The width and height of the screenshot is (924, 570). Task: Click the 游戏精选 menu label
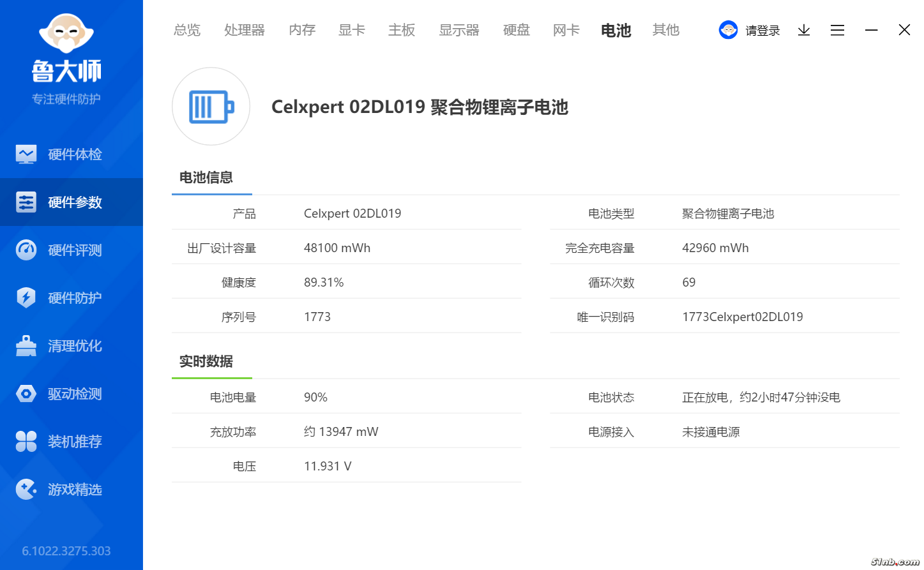[x=75, y=490]
